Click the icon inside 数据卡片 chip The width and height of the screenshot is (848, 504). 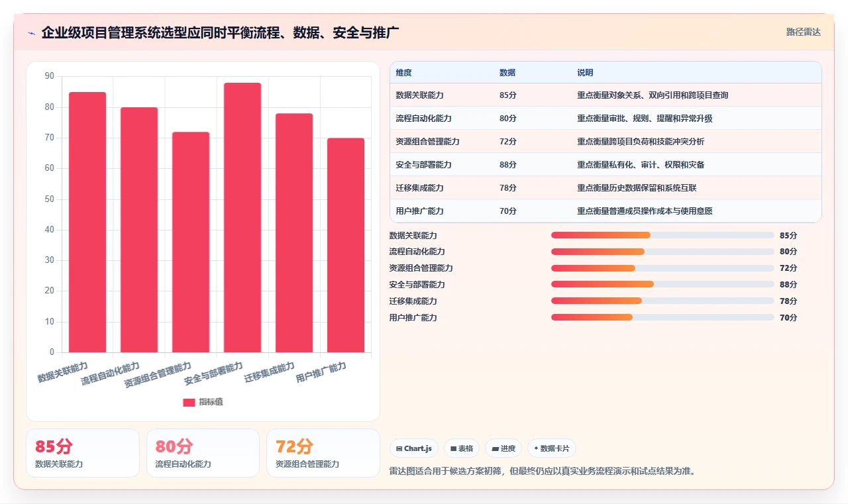coord(536,448)
